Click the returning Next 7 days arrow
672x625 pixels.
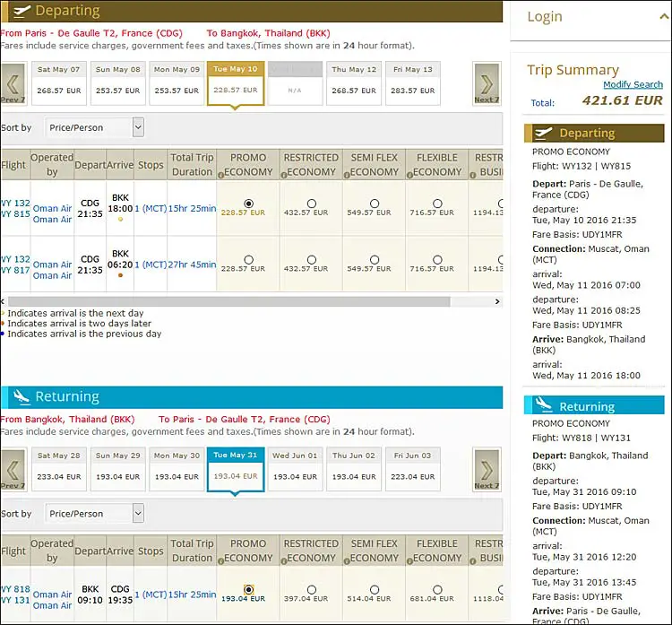coord(487,471)
